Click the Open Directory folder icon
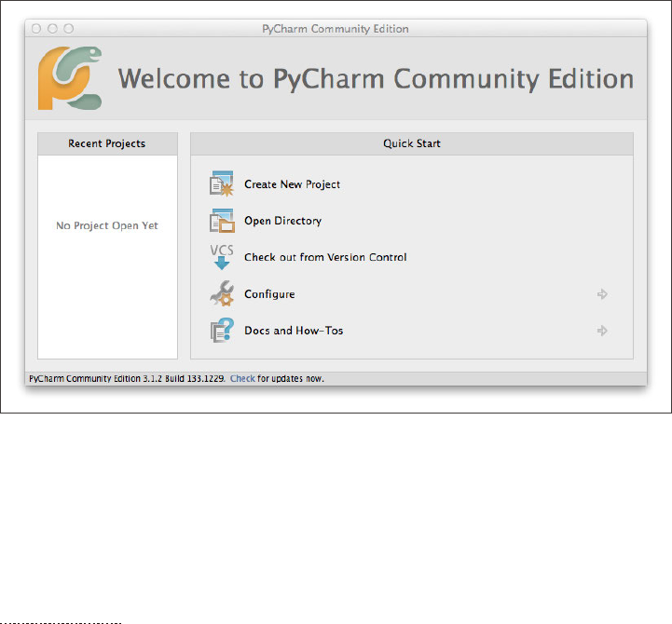The image size is (672, 624). point(222,221)
